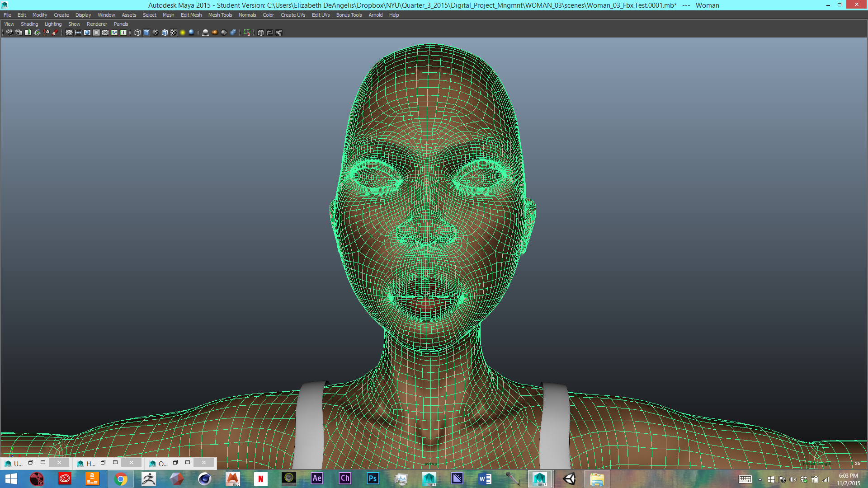Open the panel Show menu
Viewport: 868px width, 488px height.
tap(74, 24)
